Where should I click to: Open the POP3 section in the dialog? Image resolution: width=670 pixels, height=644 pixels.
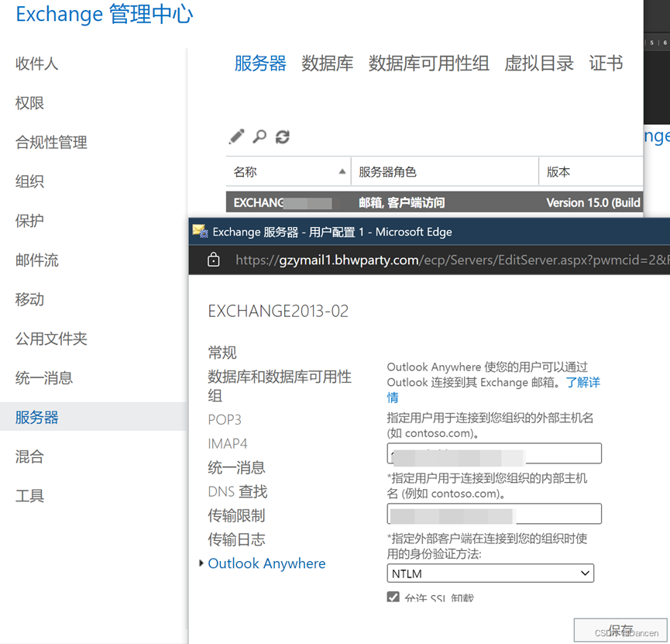pyautogui.click(x=225, y=419)
